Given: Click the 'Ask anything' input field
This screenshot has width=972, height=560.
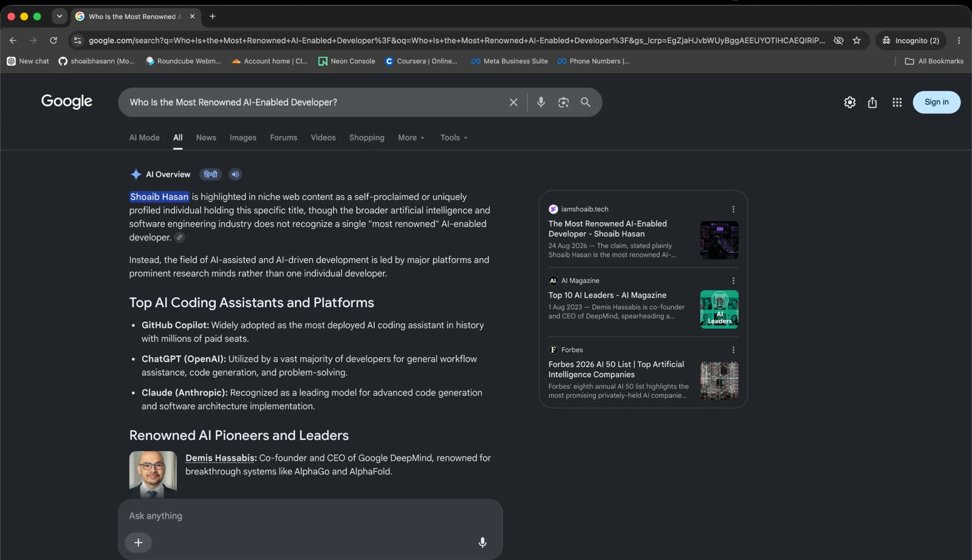Looking at the screenshot, I should 310,516.
